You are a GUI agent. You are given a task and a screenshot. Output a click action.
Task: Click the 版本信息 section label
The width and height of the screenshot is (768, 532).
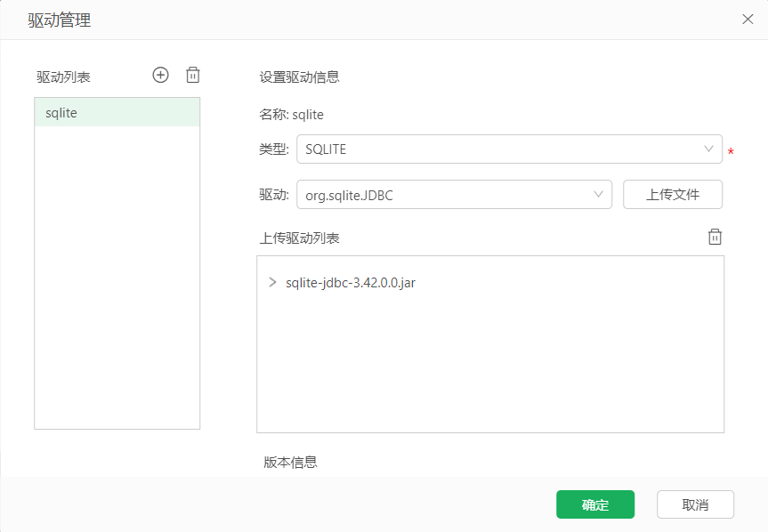(290, 462)
